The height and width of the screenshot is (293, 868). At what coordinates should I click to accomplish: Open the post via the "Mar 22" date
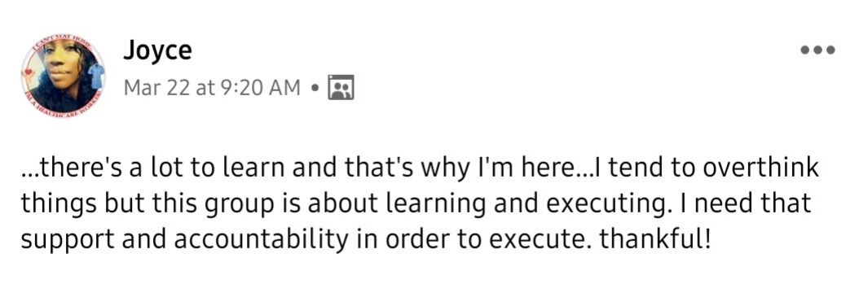point(156,87)
